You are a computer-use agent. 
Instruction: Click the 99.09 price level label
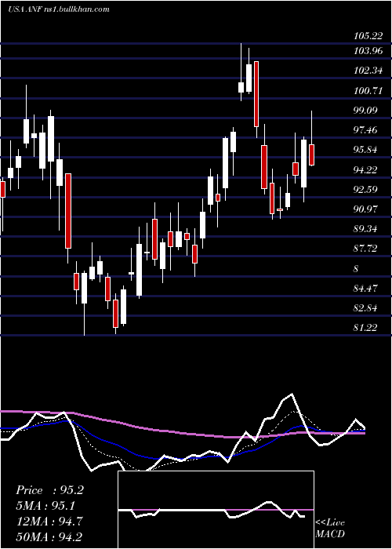(x=366, y=111)
